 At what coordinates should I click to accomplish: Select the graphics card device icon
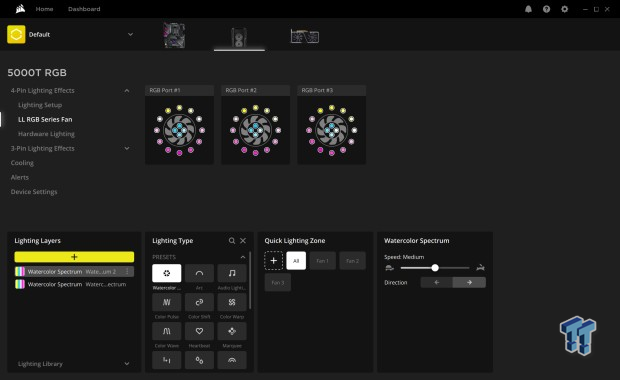(304, 36)
